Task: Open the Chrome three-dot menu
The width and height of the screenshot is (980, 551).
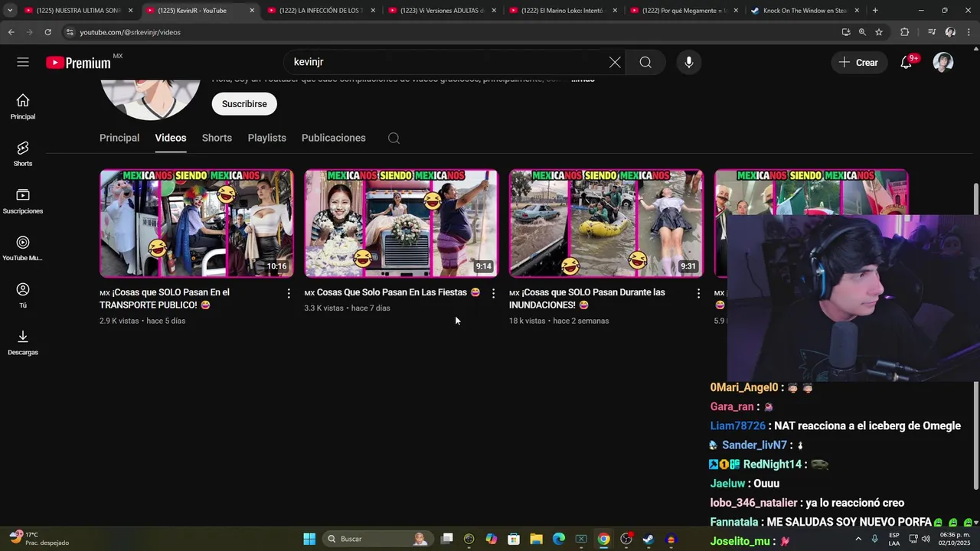Action: [x=969, y=32]
